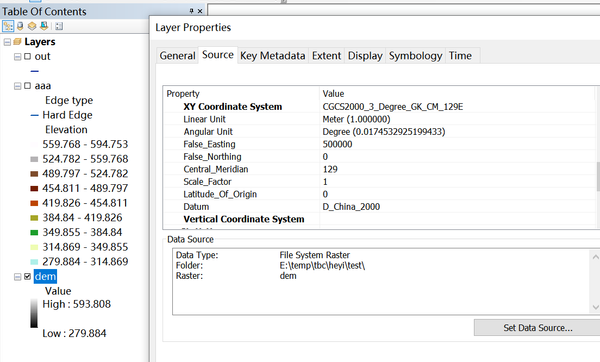Click the Layers data frame icon

coord(17,41)
